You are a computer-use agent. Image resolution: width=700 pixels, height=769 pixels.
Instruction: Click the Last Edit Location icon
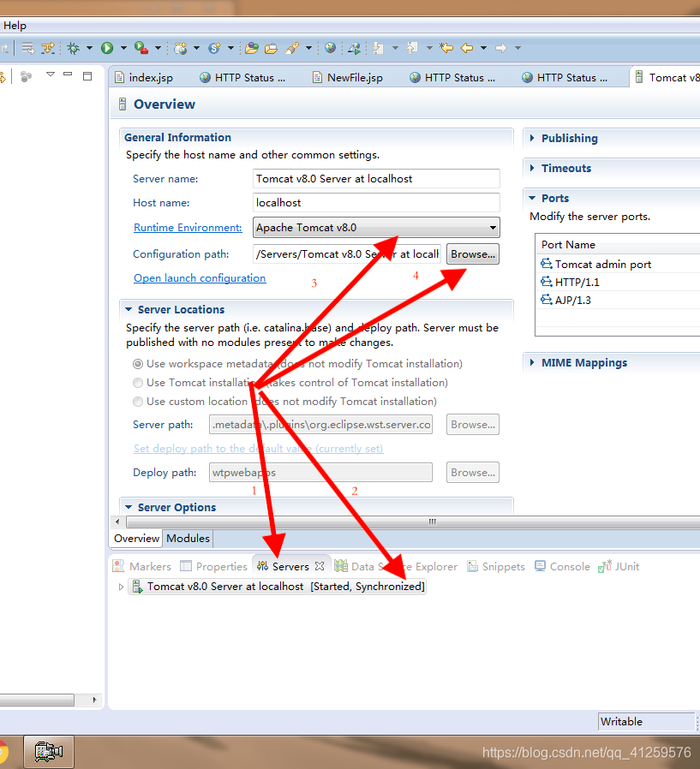[x=446, y=48]
